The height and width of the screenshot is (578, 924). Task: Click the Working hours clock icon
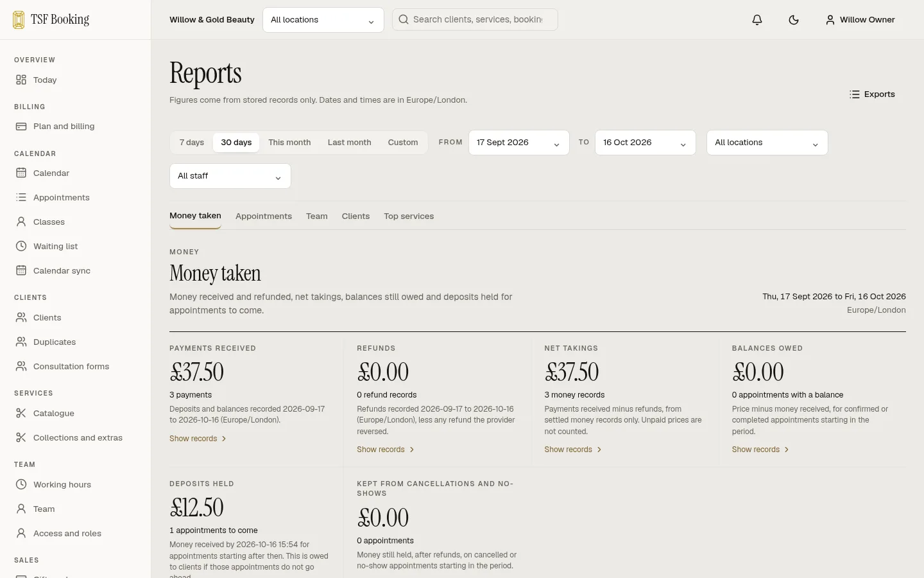[x=21, y=485]
